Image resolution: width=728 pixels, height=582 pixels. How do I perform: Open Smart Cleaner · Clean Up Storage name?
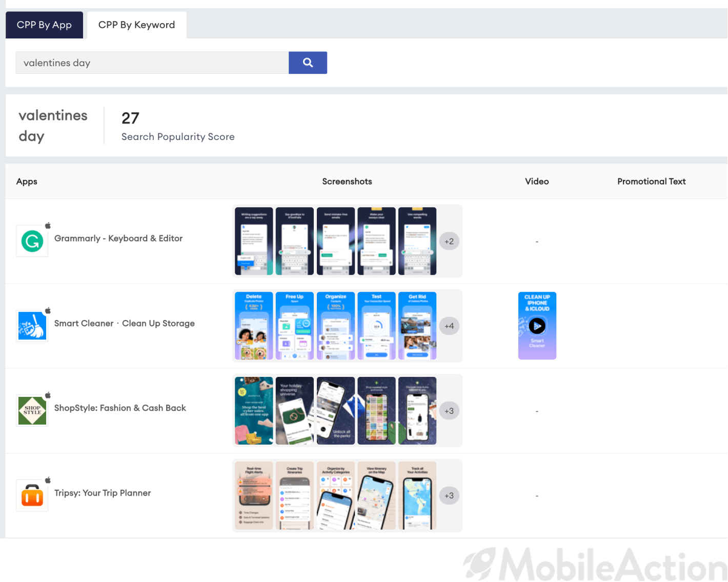pos(125,324)
